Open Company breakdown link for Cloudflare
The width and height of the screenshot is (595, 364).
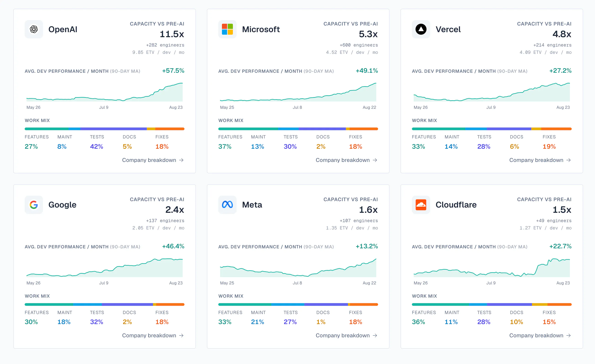click(540, 335)
